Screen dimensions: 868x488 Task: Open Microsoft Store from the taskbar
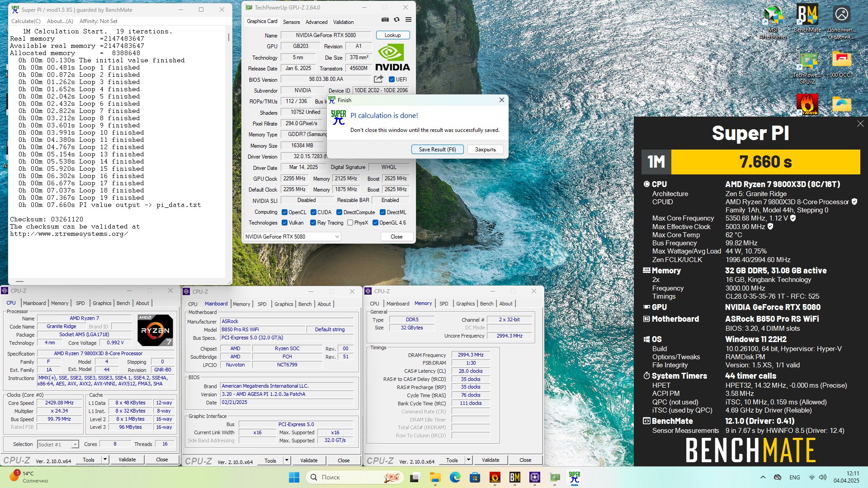pos(475,477)
